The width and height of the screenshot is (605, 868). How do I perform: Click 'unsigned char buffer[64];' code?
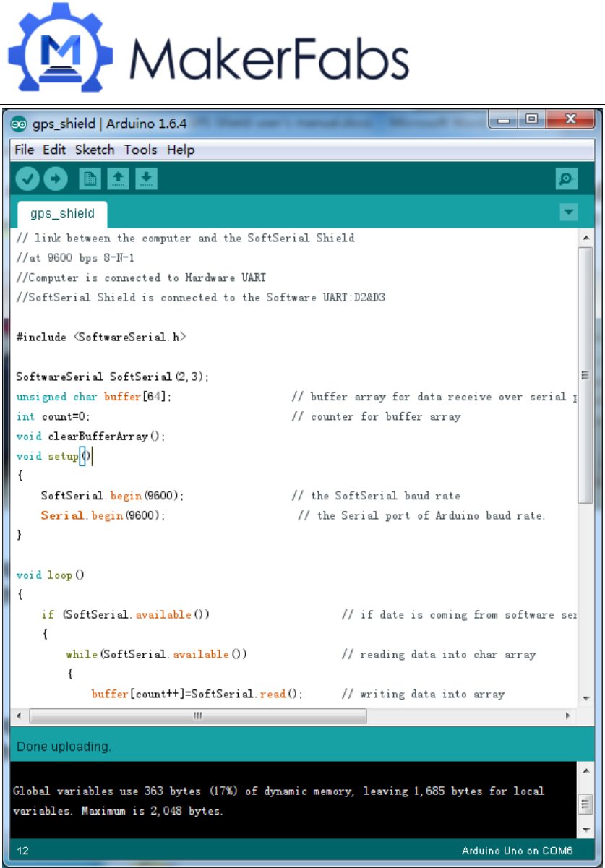[94, 397]
